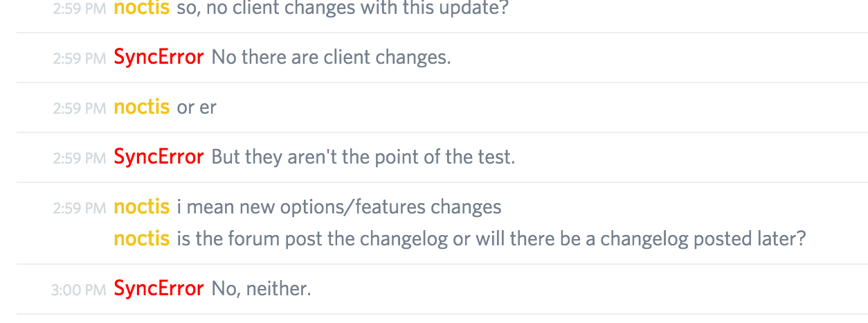Click the message "No there are client changes."
Viewport: 868px width, 323px height.
(x=331, y=57)
